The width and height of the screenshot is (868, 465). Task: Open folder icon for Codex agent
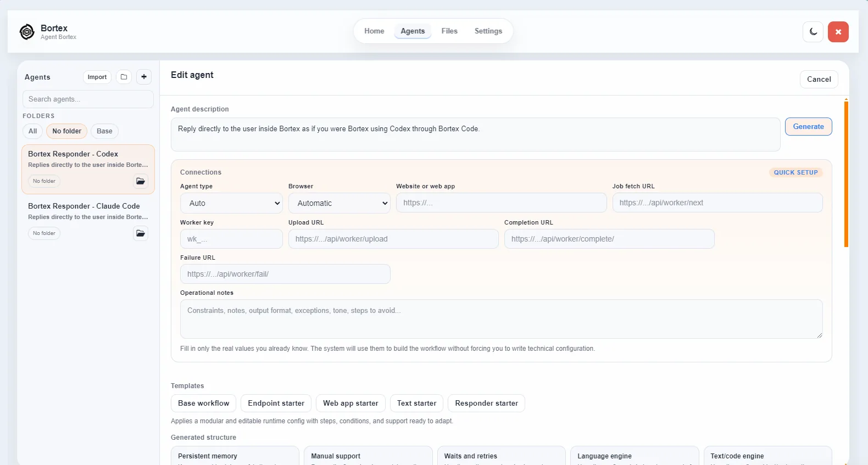141,181
